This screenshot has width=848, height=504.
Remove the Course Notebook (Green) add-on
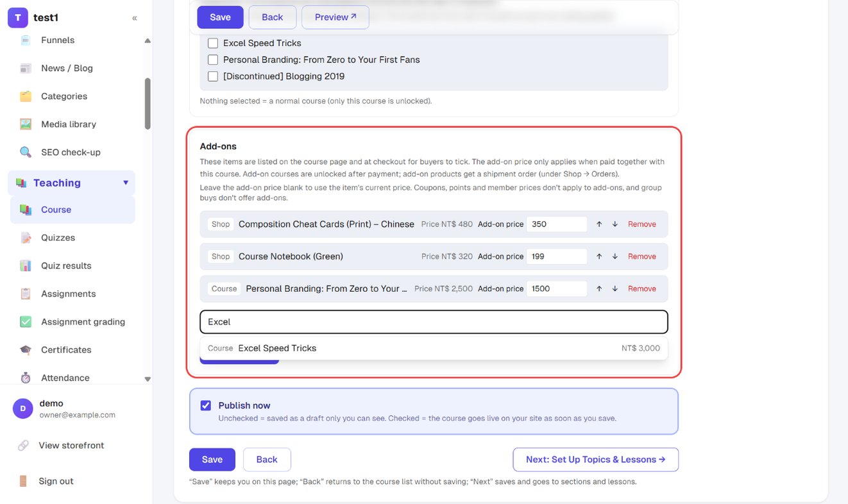(642, 256)
